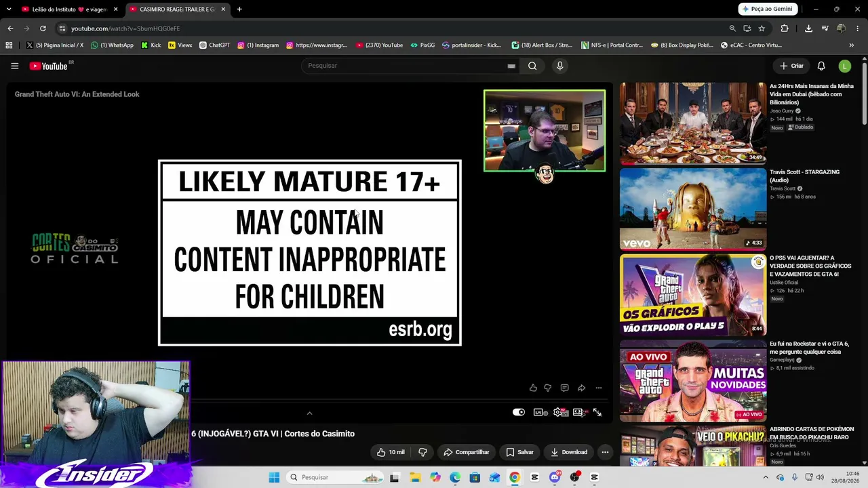Open the browser extensions puzzle icon
Viewport: 868px width, 488px height.
(x=785, y=28)
